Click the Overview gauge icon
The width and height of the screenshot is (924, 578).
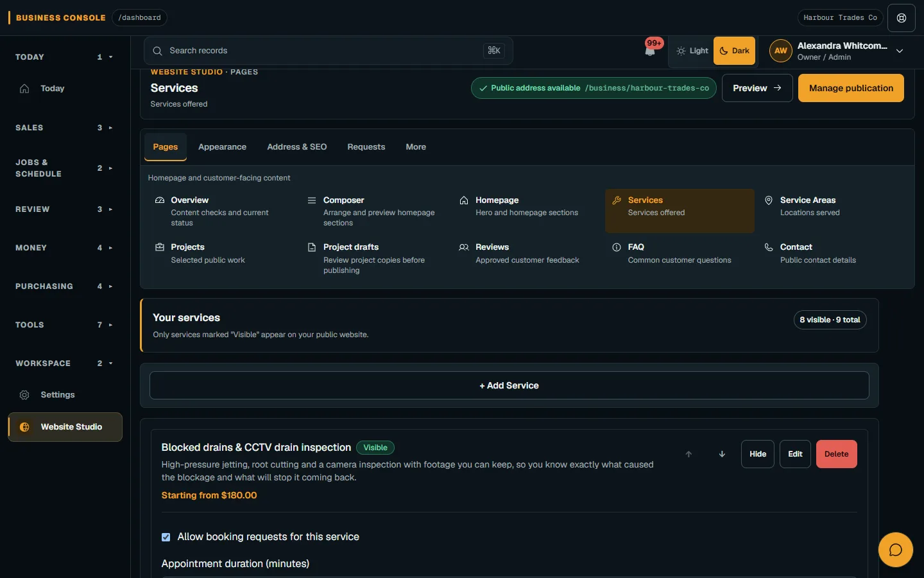coord(160,200)
